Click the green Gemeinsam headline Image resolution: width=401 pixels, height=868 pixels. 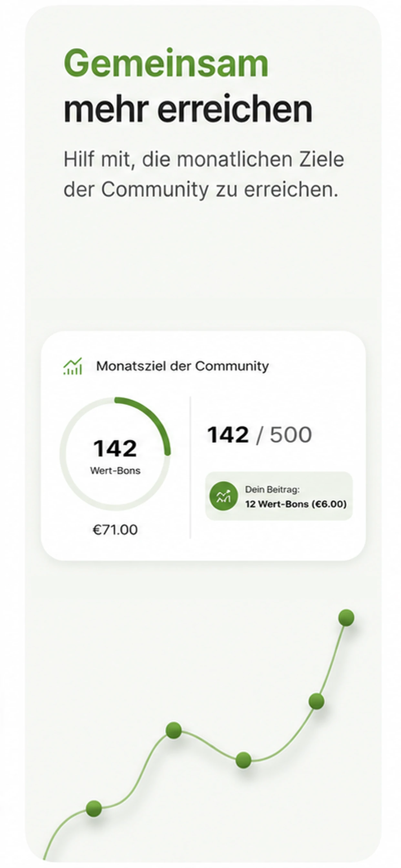click(x=166, y=63)
